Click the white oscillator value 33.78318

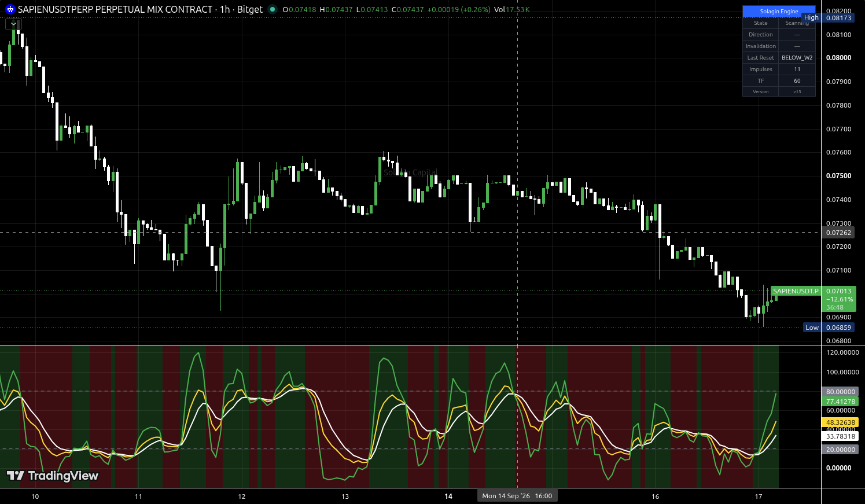tap(840, 436)
